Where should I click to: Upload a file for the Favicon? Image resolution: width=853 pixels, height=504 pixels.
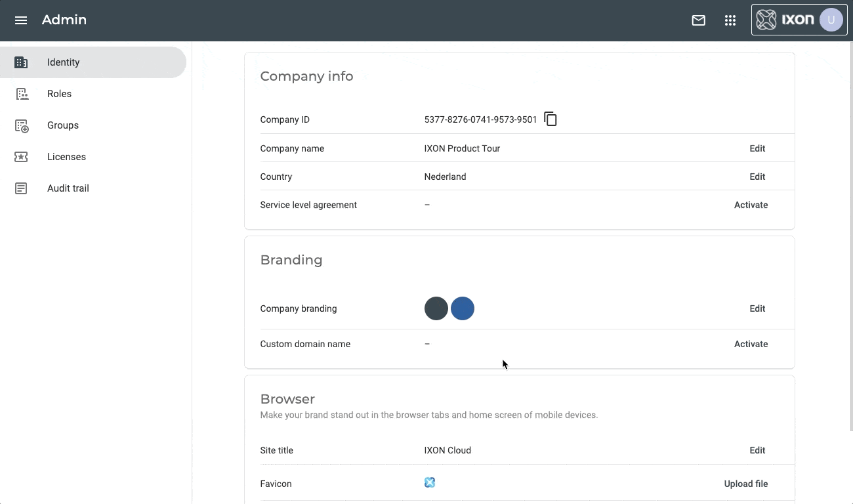tap(746, 484)
